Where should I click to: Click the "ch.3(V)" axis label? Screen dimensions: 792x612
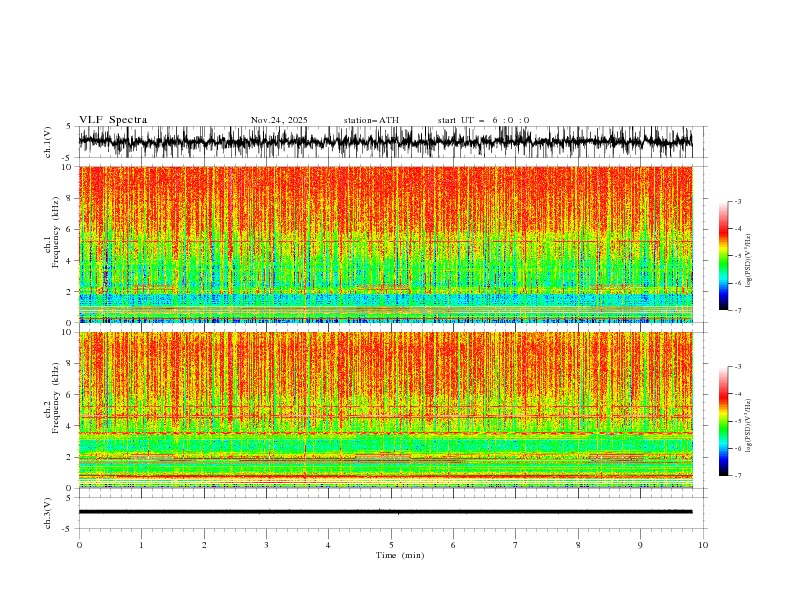click(48, 513)
